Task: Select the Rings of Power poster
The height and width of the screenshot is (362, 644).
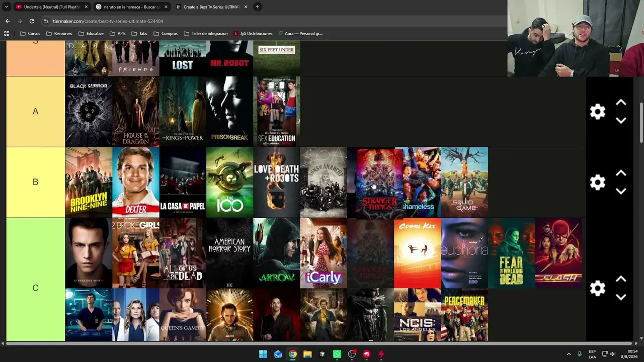Action: 183,112
